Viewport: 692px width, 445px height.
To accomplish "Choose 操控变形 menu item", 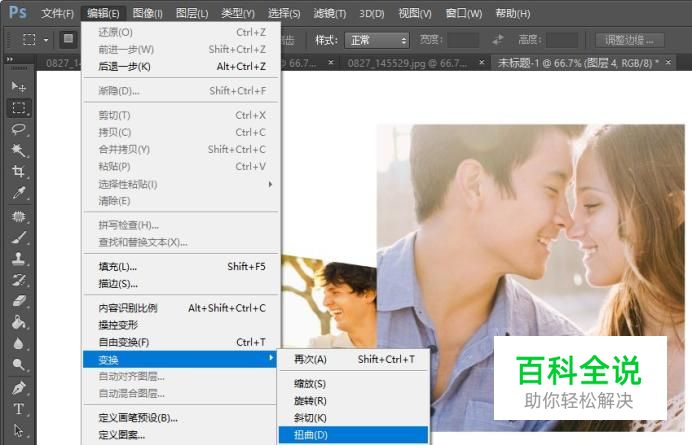I will pos(181,325).
